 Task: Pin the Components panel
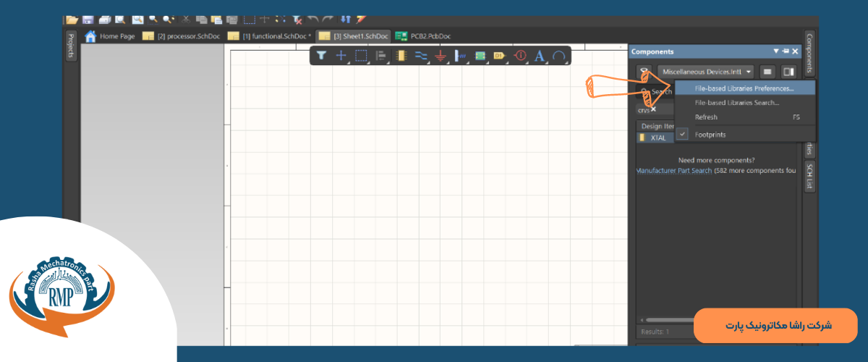point(786,51)
